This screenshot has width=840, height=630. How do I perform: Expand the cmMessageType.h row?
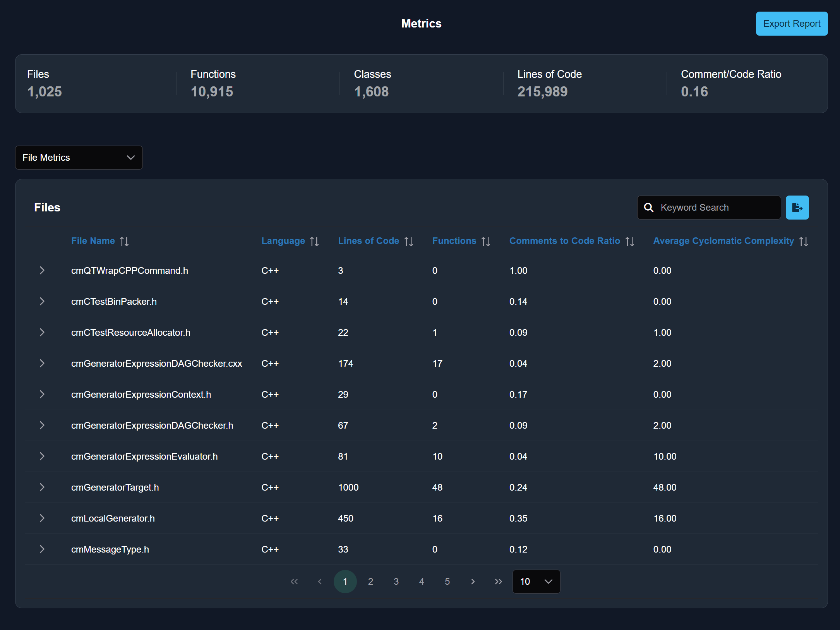coord(42,549)
